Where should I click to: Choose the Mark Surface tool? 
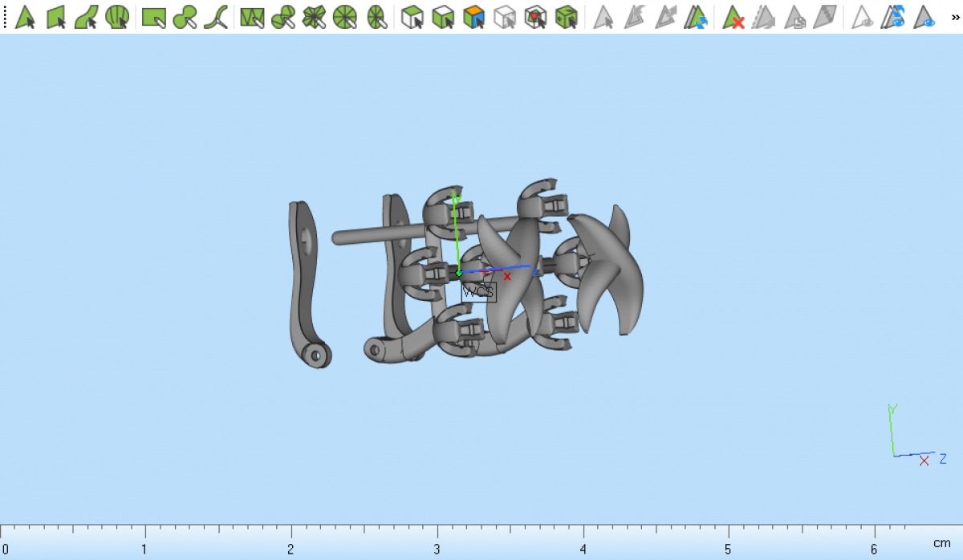pyautogui.click(x=87, y=17)
